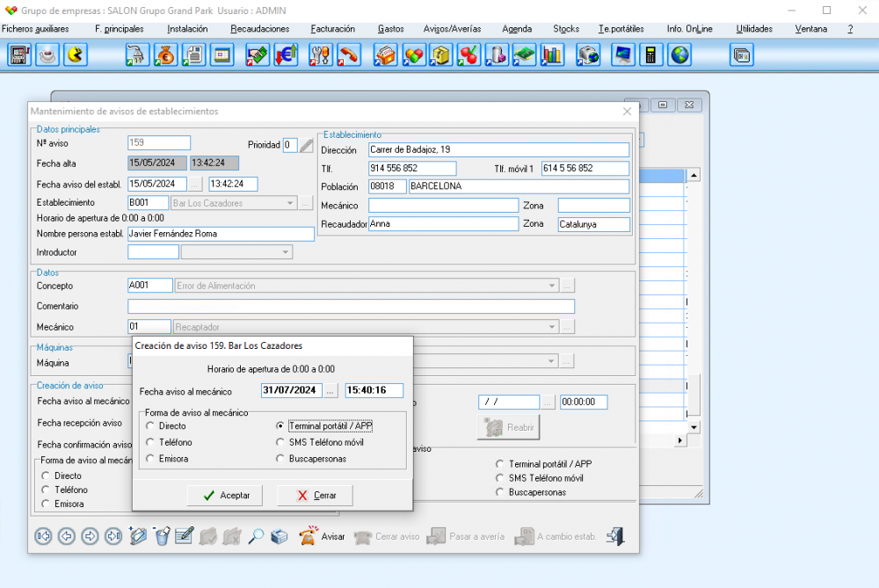
Task: Open date picker next to 31/07/2024
Action: point(331,391)
